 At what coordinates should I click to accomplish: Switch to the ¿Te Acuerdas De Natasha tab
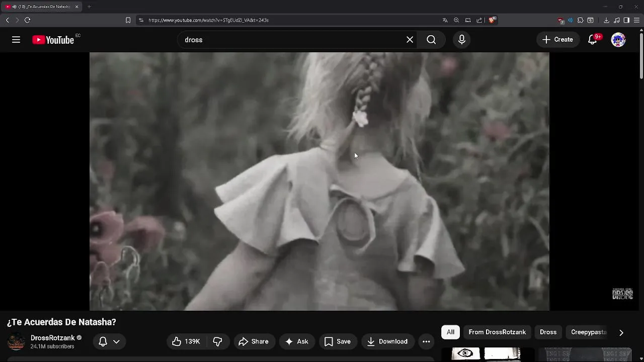point(41,7)
